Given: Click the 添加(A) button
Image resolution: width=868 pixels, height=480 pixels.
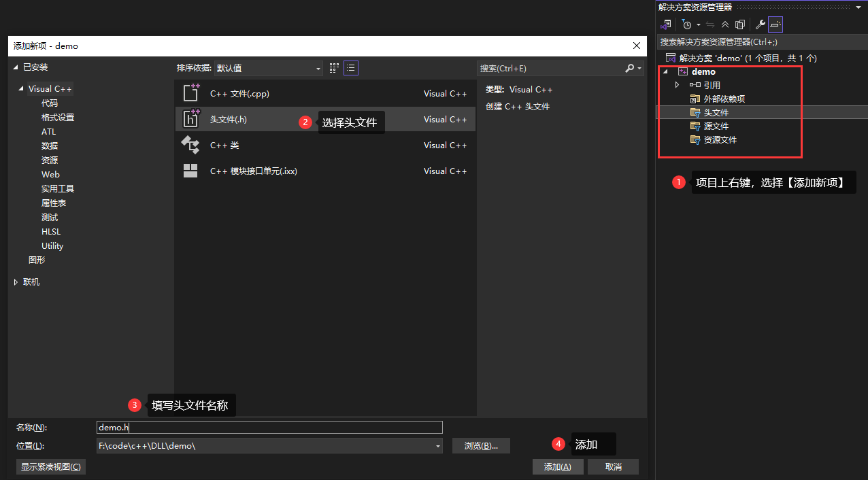Looking at the screenshot, I should click(x=557, y=467).
